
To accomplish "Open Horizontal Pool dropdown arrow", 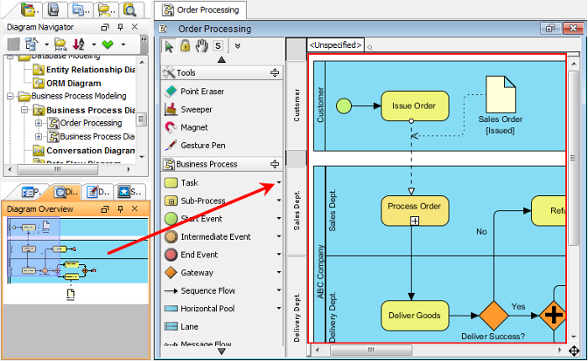I will pos(279,308).
